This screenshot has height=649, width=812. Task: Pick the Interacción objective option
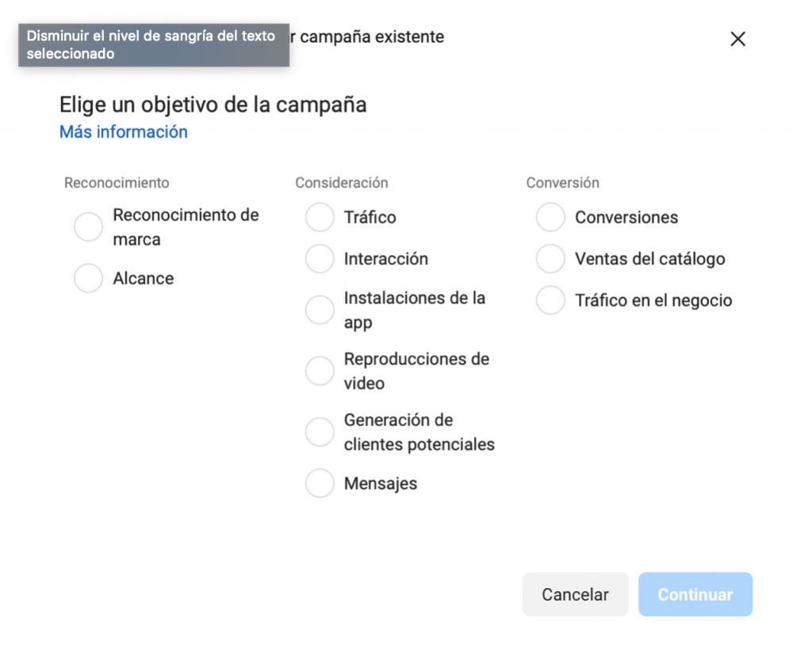click(320, 259)
